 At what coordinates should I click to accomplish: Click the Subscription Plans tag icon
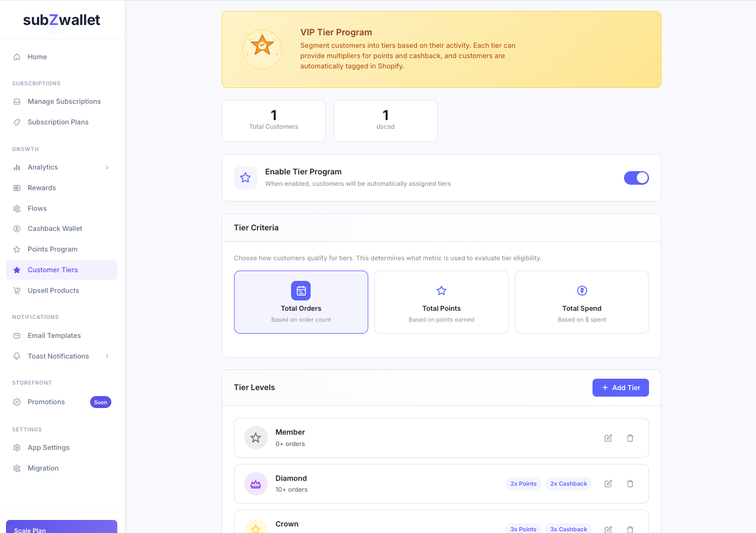coord(17,122)
